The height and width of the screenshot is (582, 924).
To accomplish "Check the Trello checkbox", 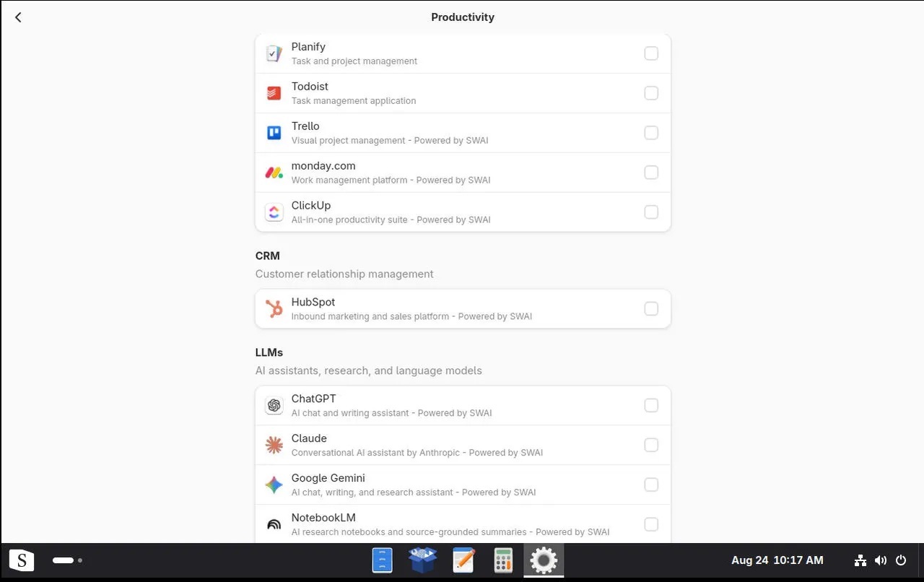I will pos(651,133).
